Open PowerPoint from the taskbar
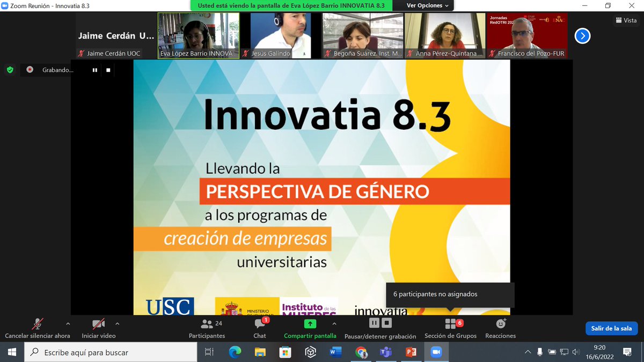Screen dimensions: 644x362 click(x=411, y=352)
